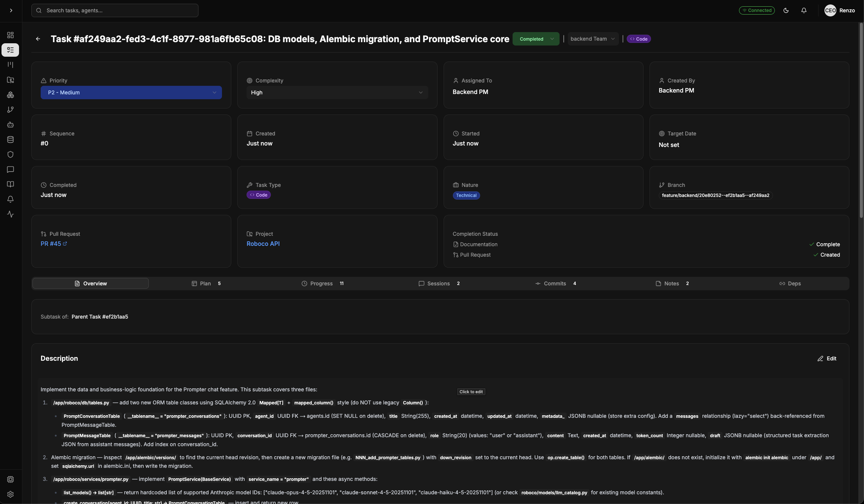Switch to the Sessions tab
Screen dimensions: 864x504
pos(439,284)
